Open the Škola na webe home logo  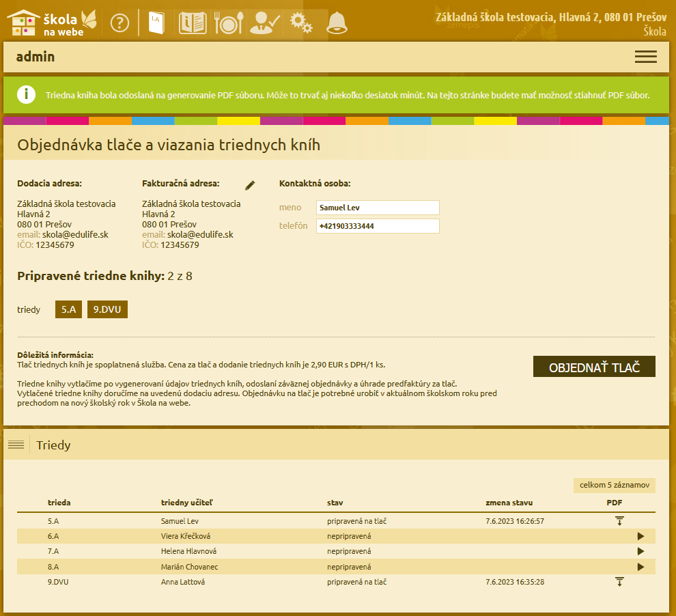[x=52, y=23]
